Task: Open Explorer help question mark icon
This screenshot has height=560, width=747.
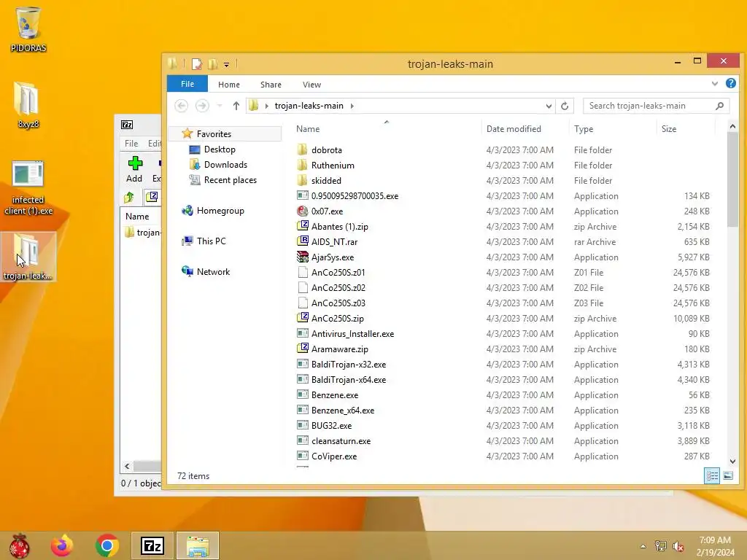Action: [731, 83]
